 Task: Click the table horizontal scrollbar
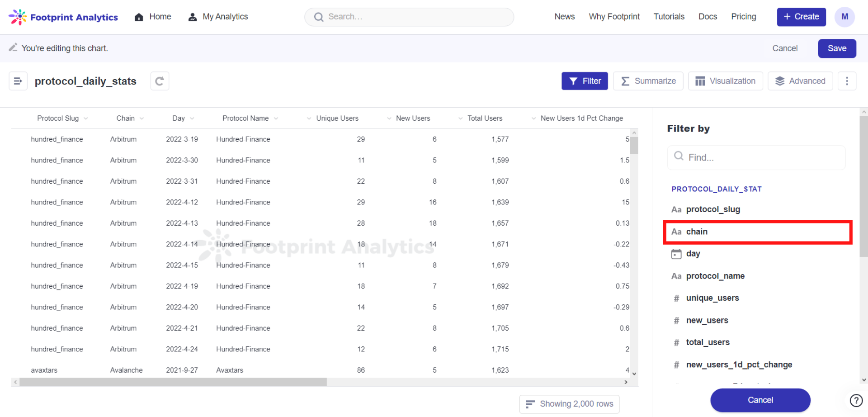click(x=173, y=382)
